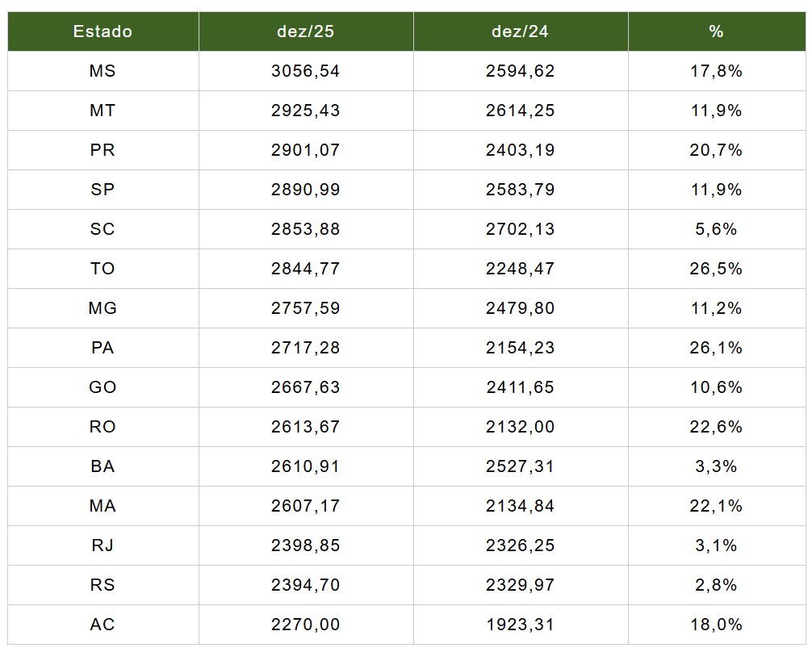This screenshot has height=652, width=812.
Task: Click the dez/24 column header
Action: tap(520, 31)
